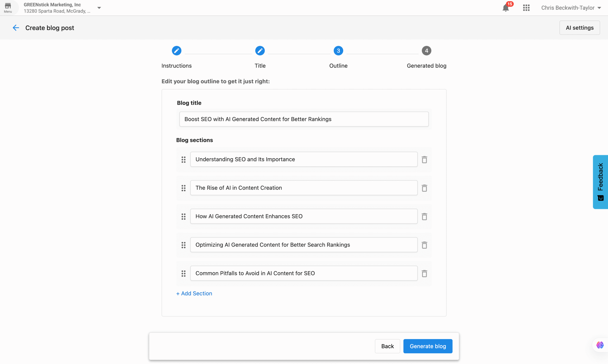Screen dimensions: 608x364
Task: Click the Generate blog button
Action: click(427, 346)
